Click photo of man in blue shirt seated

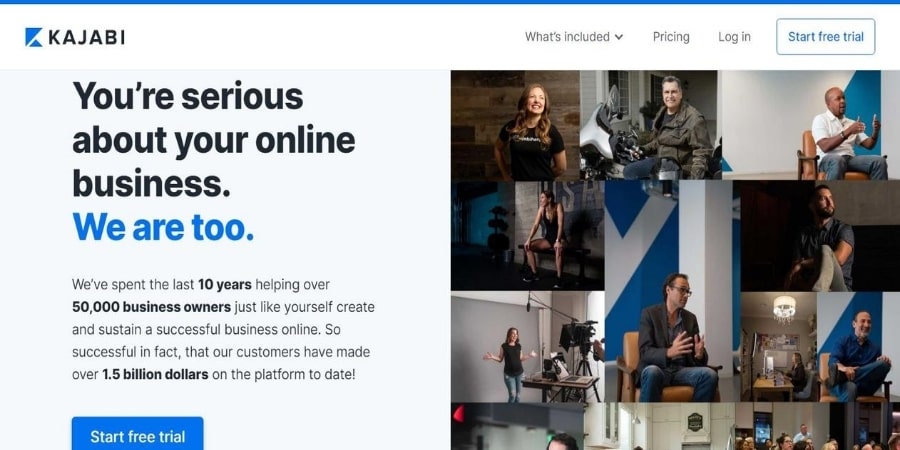(820, 347)
